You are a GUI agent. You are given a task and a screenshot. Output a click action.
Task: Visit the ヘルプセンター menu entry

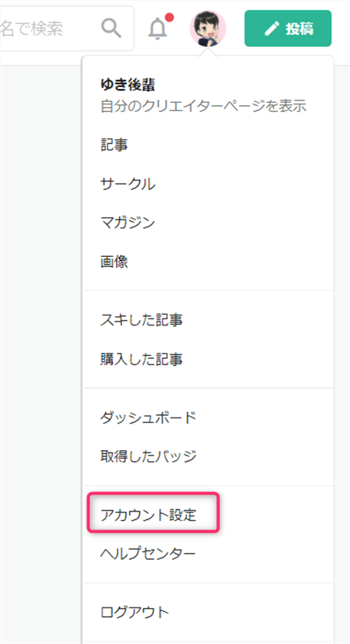point(148,554)
